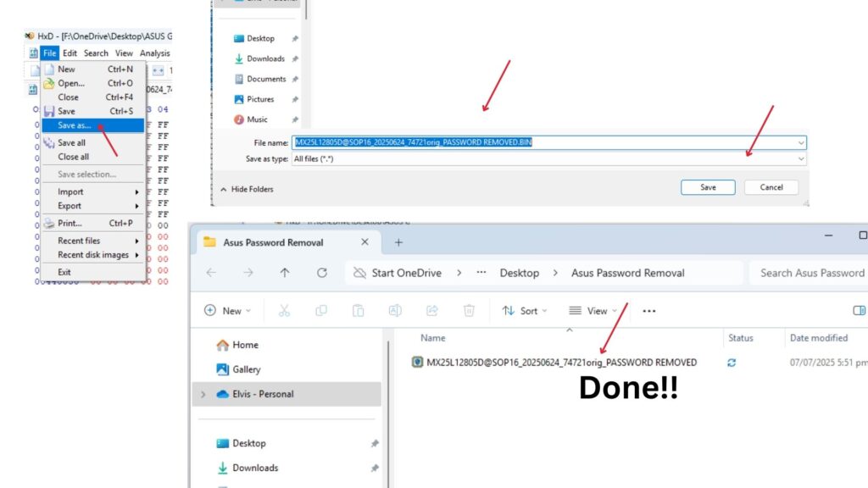
Task: Go back in File Explorer
Action: point(211,273)
